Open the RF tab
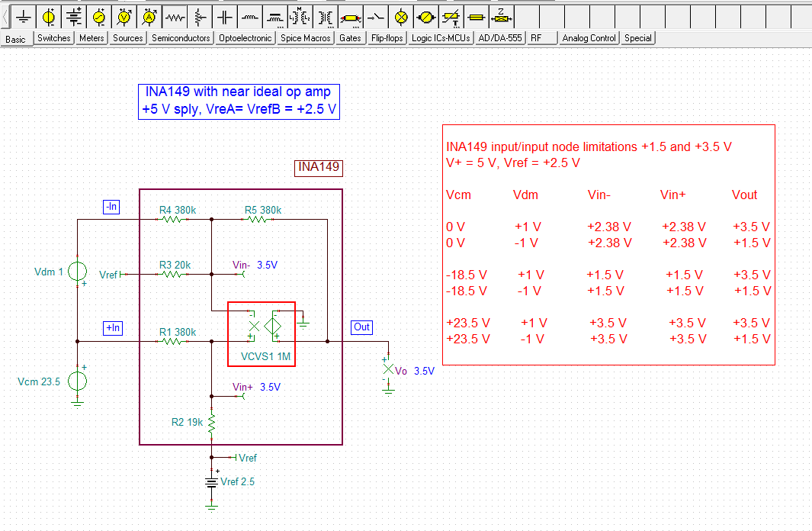 [x=541, y=38]
